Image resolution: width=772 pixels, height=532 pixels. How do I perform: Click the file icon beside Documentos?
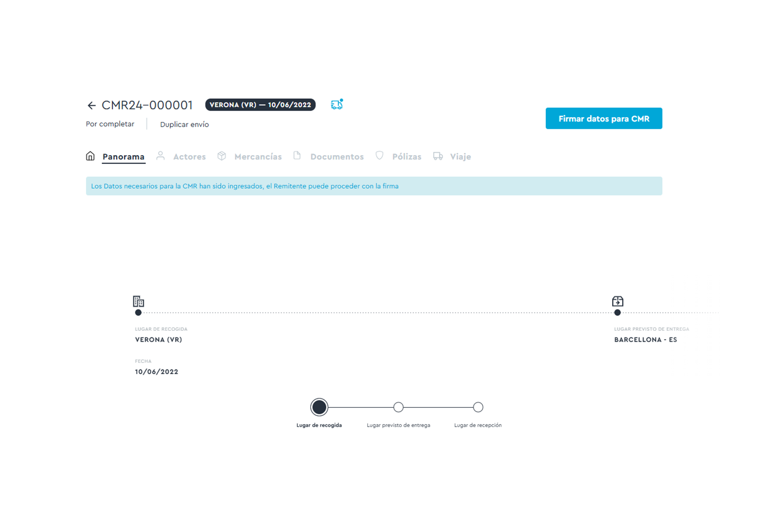297,156
